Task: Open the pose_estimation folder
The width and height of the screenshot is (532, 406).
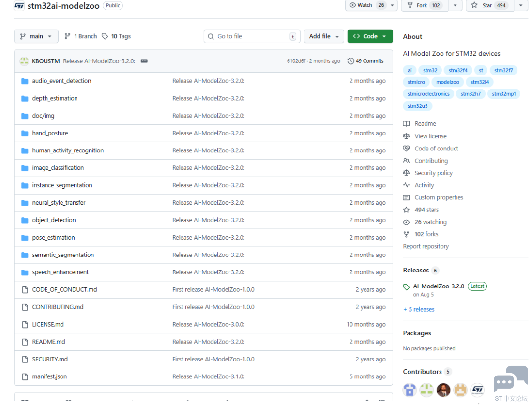Action: pyautogui.click(x=53, y=238)
